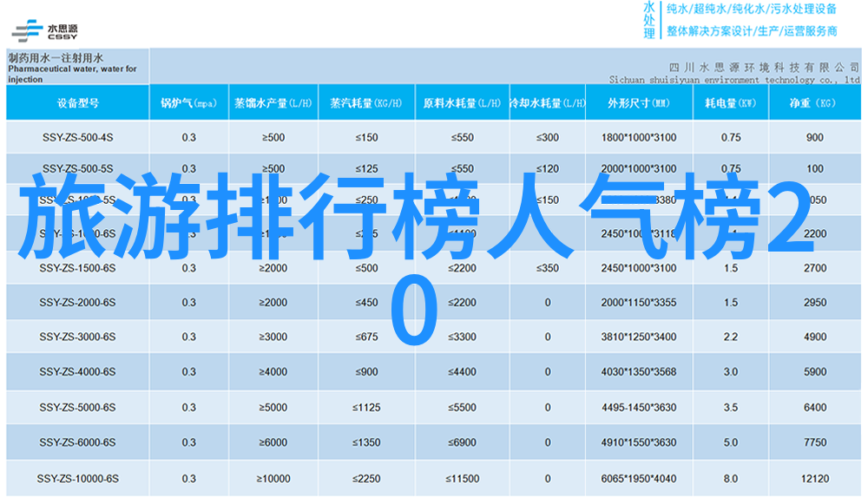Screen dimensions: 868x504
Task: Click the '纯水/超纯水/纯化水/污水处理设备' header text
Action: pyautogui.click(x=752, y=9)
